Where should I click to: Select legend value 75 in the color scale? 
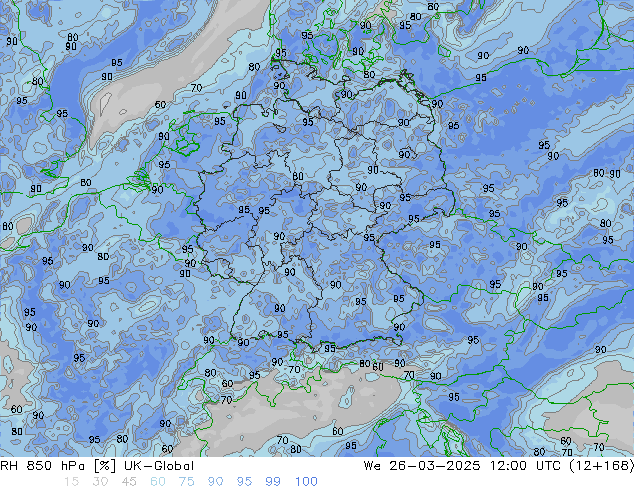coord(186,482)
